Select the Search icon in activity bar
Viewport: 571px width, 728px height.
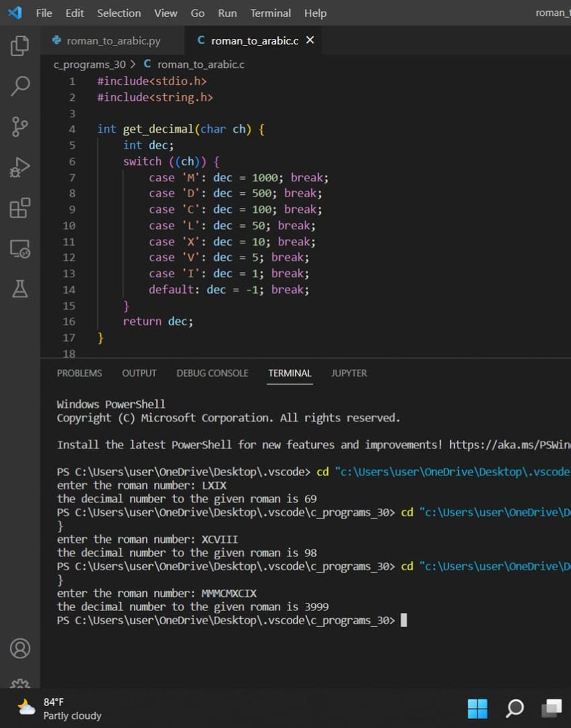[19, 86]
